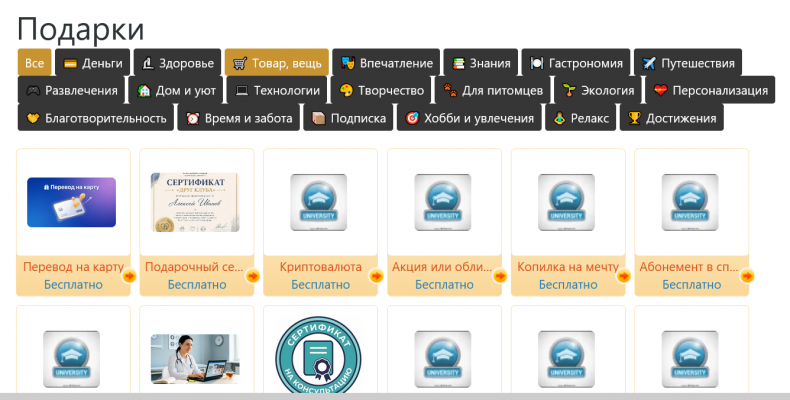The image size is (790, 400).
Task: Select the Благотворительность filter
Action: pyautogui.click(x=96, y=118)
